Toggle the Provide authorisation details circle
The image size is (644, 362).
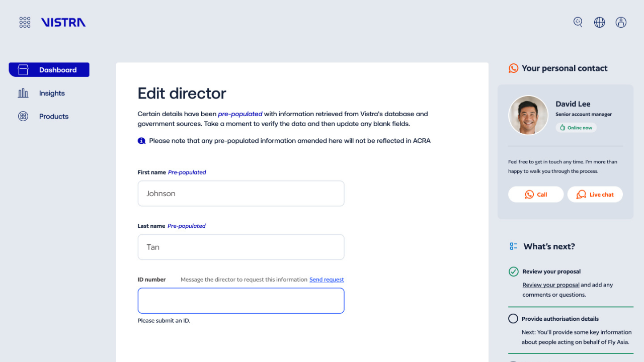513,319
